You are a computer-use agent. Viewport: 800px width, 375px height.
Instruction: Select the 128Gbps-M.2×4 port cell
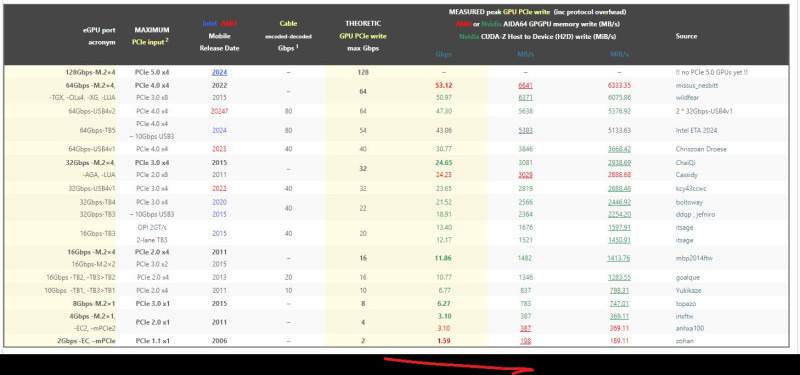pos(89,73)
